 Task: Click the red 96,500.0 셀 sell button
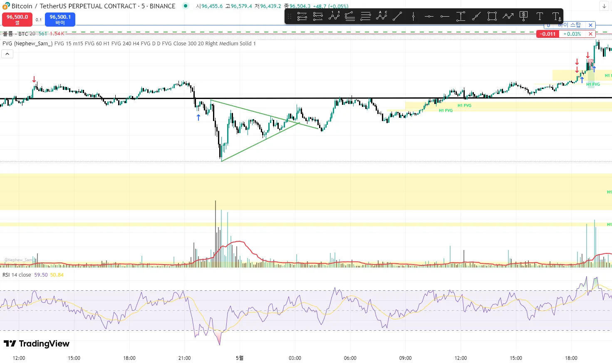17,19
